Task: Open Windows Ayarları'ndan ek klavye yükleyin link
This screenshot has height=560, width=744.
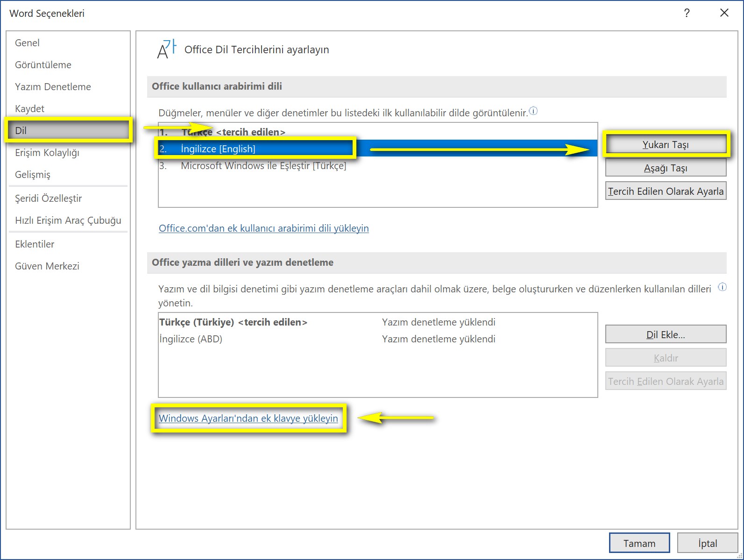Action: [x=248, y=418]
